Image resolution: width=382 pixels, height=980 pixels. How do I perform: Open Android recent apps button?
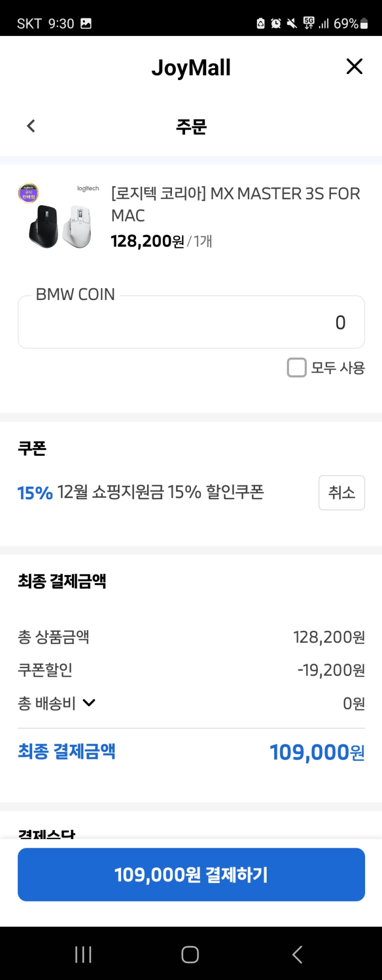click(83, 954)
